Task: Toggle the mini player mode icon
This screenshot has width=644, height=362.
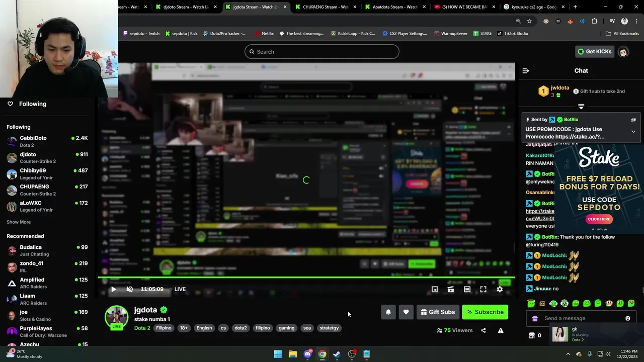Action: [435, 289]
